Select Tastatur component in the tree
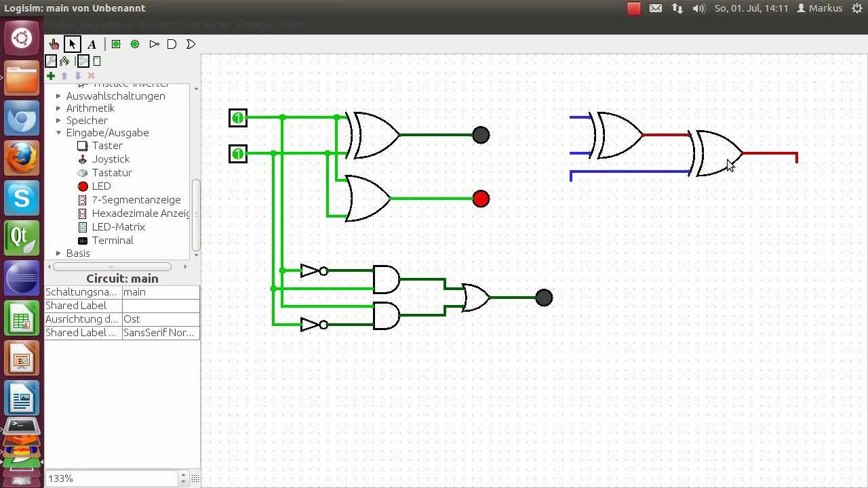This screenshot has height=488, width=868. [x=112, y=173]
